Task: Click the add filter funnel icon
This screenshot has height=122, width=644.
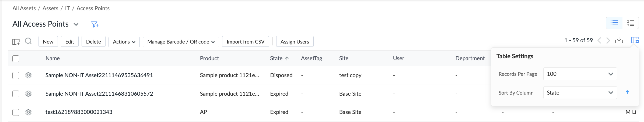Action: [95, 24]
